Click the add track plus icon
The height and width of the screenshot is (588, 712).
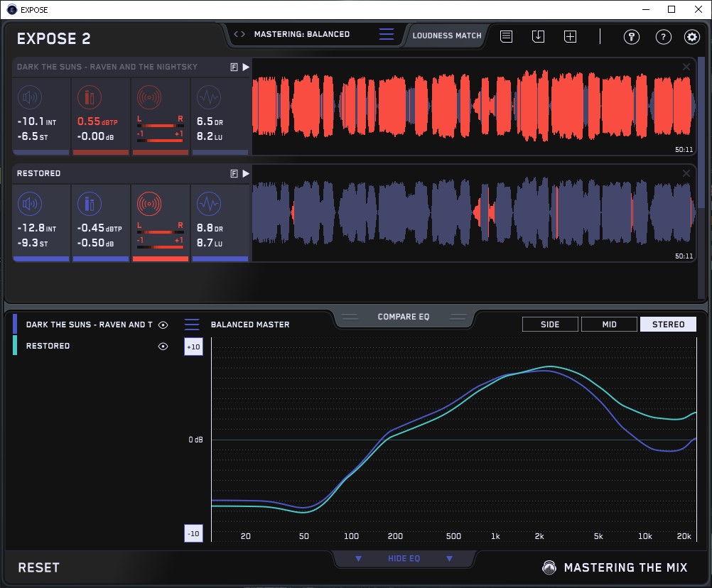click(570, 36)
